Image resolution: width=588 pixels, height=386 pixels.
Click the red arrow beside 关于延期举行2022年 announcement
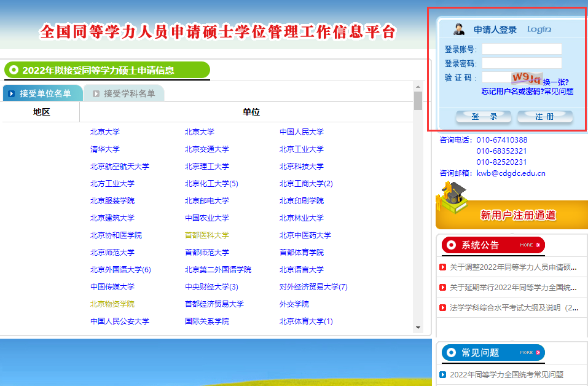pyautogui.click(x=442, y=287)
